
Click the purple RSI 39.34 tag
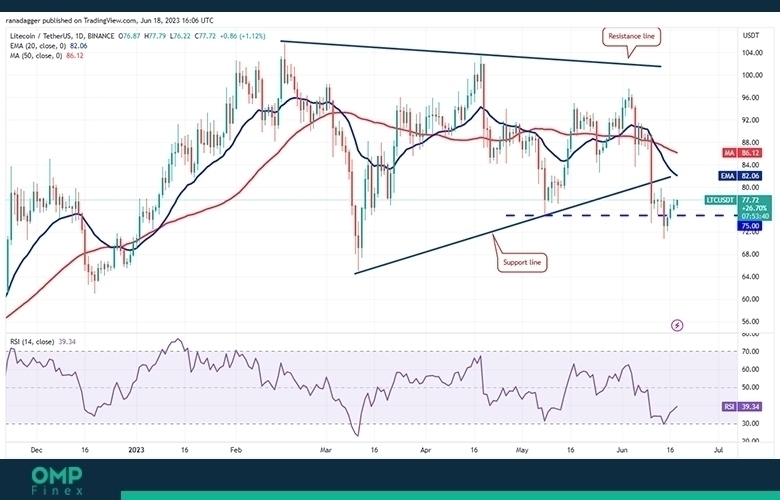[742, 406]
